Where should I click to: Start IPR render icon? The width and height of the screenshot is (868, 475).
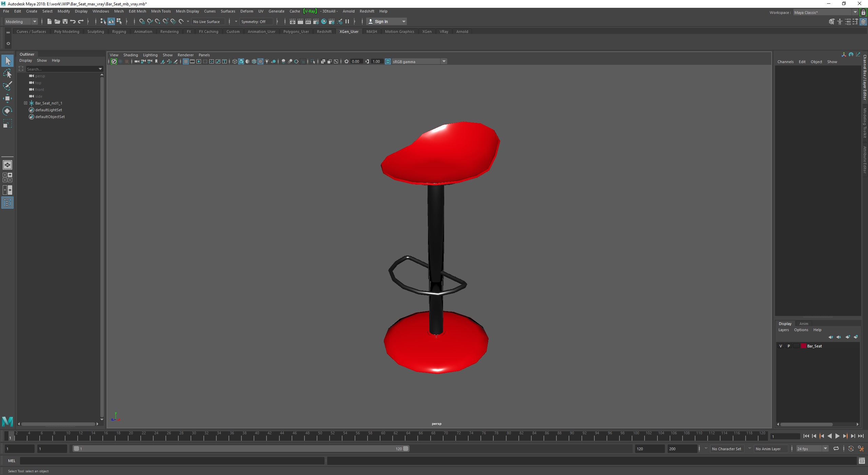coord(308,21)
